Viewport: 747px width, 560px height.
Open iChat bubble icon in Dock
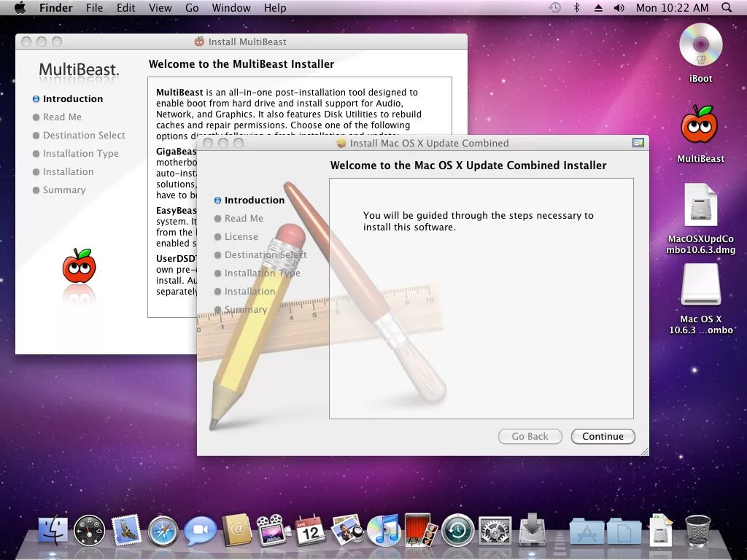tap(200, 530)
